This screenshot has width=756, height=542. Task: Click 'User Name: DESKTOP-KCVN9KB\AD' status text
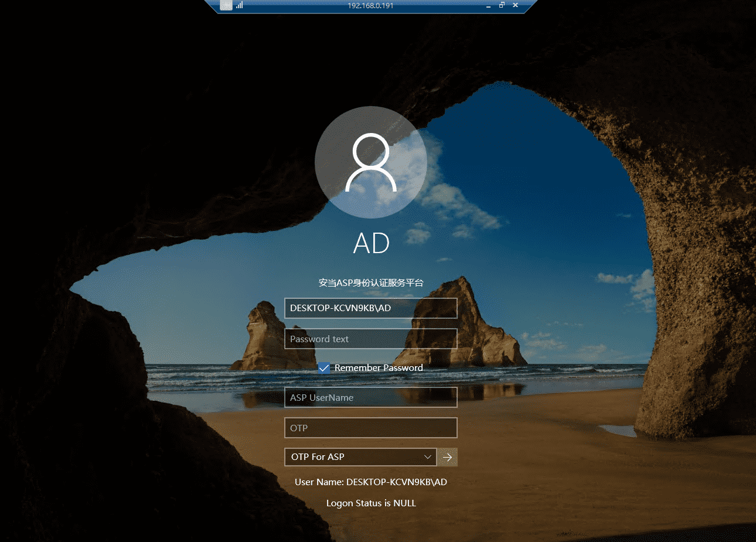click(371, 482)
